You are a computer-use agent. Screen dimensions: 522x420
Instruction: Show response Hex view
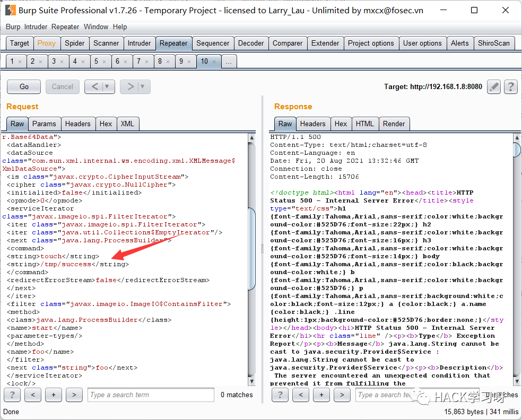tap(341, 124)
